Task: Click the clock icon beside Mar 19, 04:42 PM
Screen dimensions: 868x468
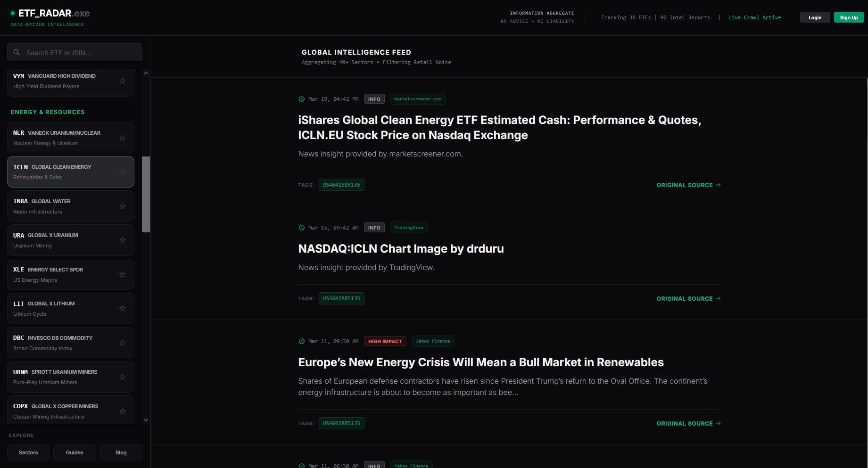Action: [x=302, y=99]
